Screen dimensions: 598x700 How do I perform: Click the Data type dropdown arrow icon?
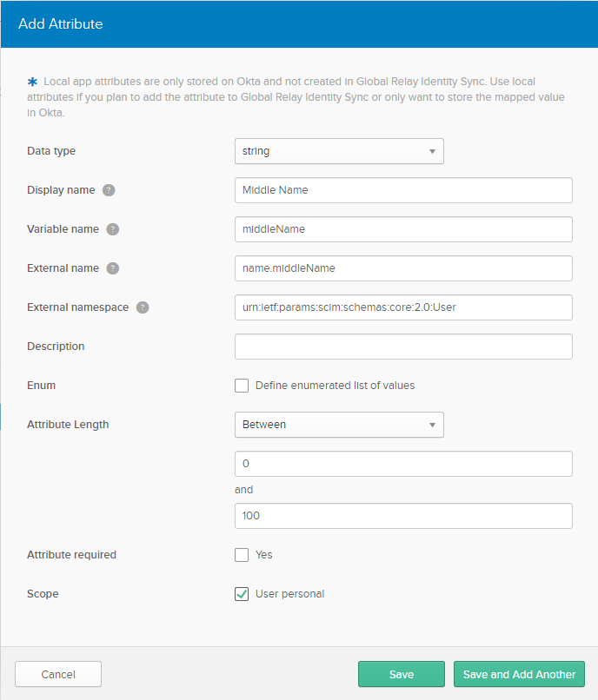[432, 150]
